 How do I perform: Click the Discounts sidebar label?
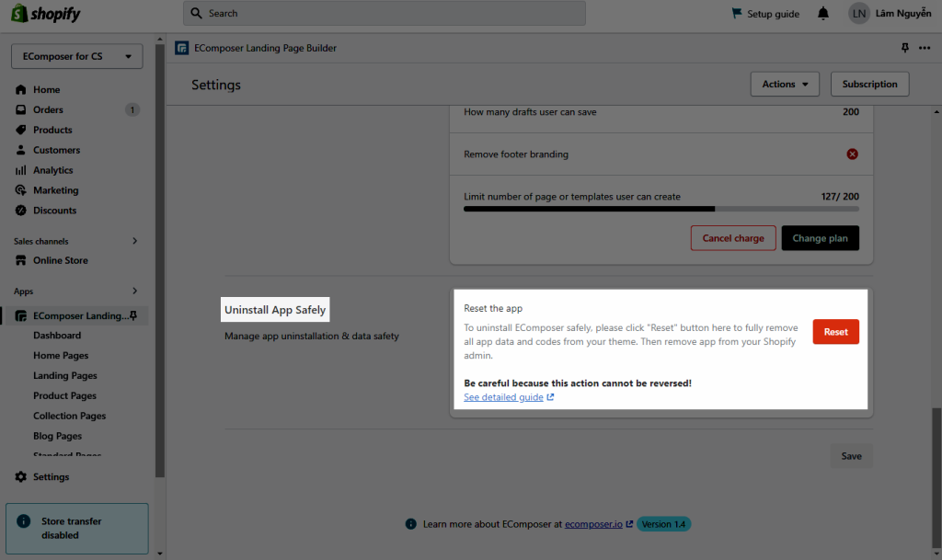click(x=54, y=210)
